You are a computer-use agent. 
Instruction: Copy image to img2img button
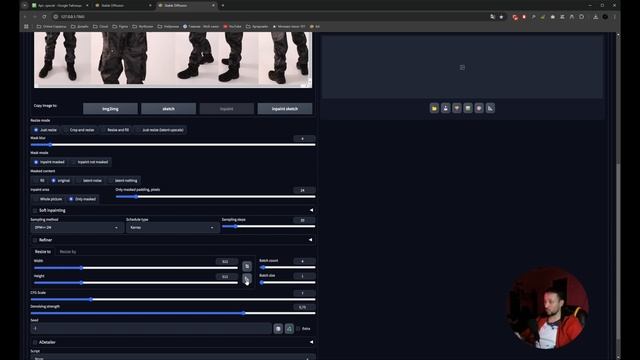tap(110, 109)
